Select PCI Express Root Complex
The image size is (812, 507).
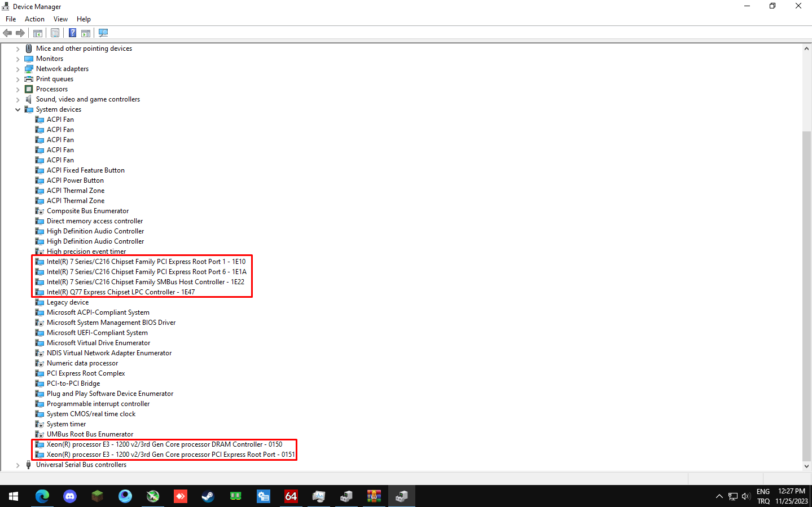(86, 373)
